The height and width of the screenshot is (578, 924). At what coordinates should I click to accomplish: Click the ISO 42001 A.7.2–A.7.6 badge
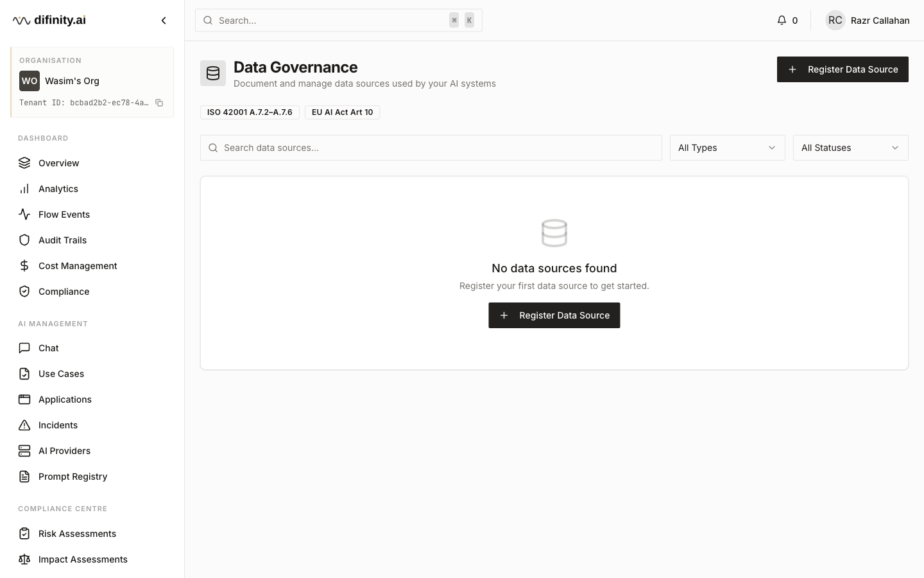click(x=250, y=112)
